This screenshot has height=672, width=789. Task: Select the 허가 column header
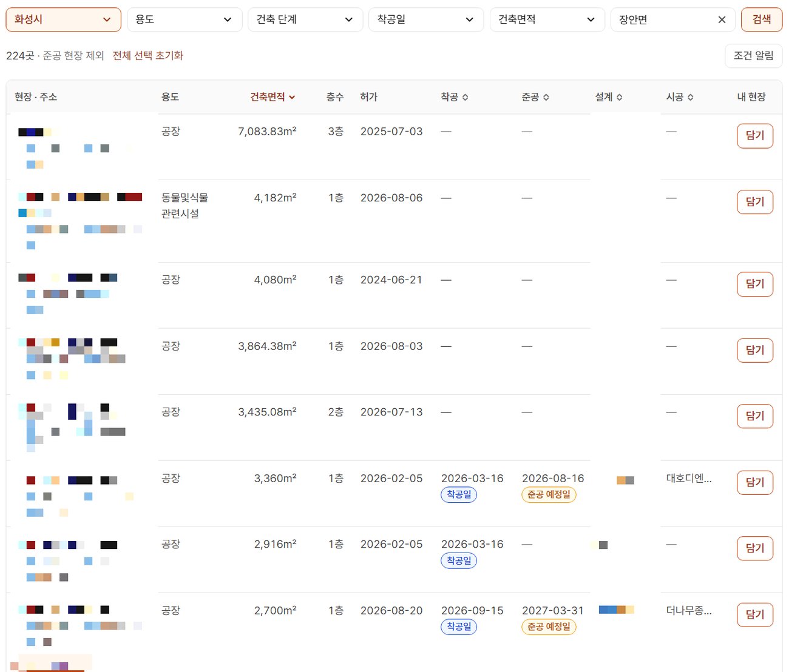click(x=368, y=97)
